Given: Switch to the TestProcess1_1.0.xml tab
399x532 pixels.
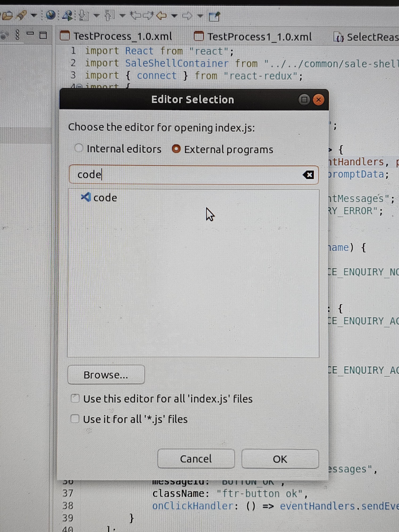Looking at the screenshot, I should click(253, 37).
